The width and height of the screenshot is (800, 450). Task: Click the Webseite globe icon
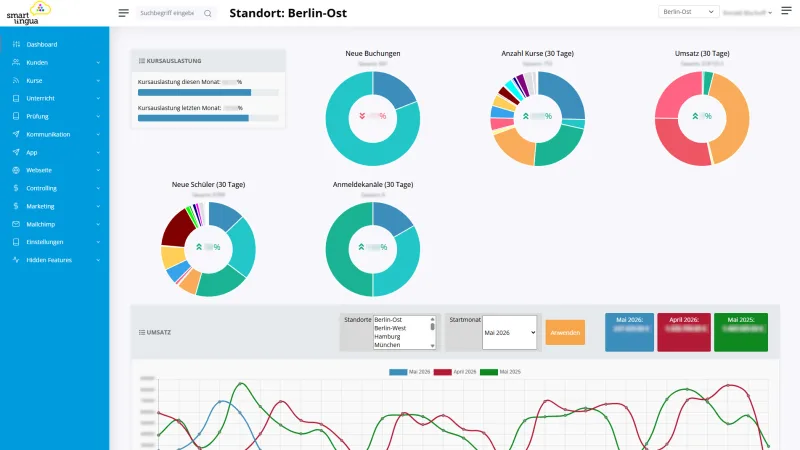(16, 170)
